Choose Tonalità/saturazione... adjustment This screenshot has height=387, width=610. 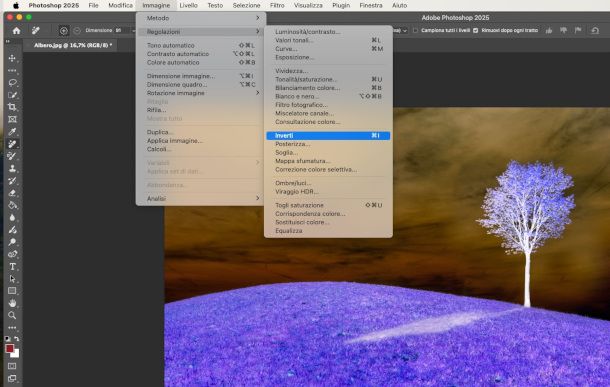click(x=328, y=80)
